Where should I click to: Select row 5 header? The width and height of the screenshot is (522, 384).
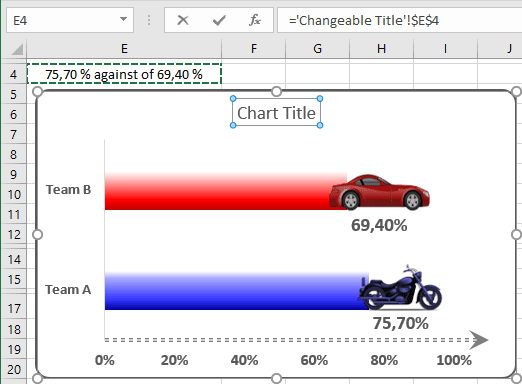(13, 94)
